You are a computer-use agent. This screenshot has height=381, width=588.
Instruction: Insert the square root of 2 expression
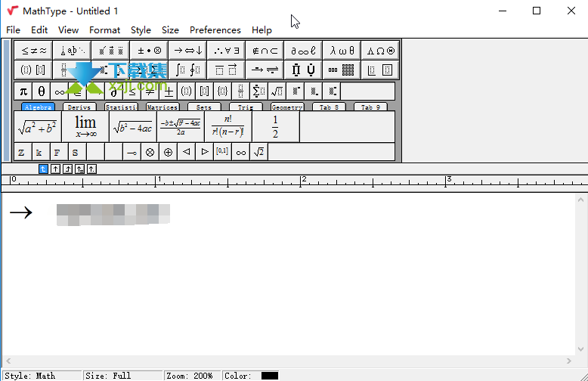coord(258,152)
